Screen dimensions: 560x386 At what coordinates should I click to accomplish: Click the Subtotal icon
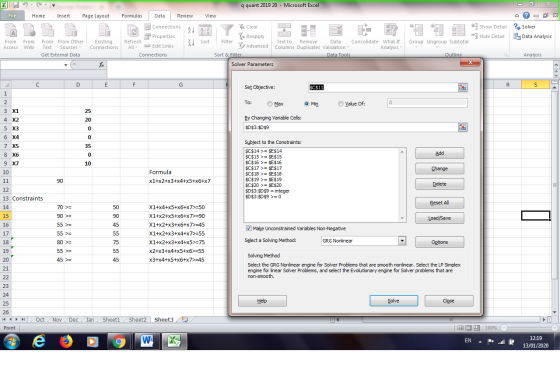pos(459,34)
